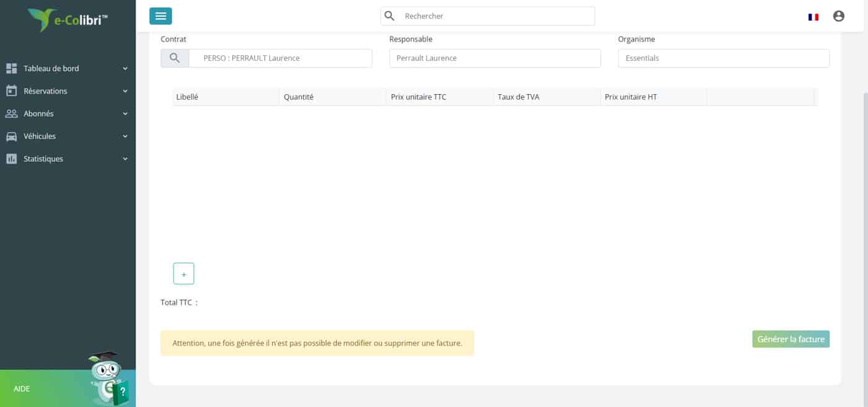Viewport: 868px width, 407px height.
Task: Click the Abonnés people icon
Action: click(11, 114)
